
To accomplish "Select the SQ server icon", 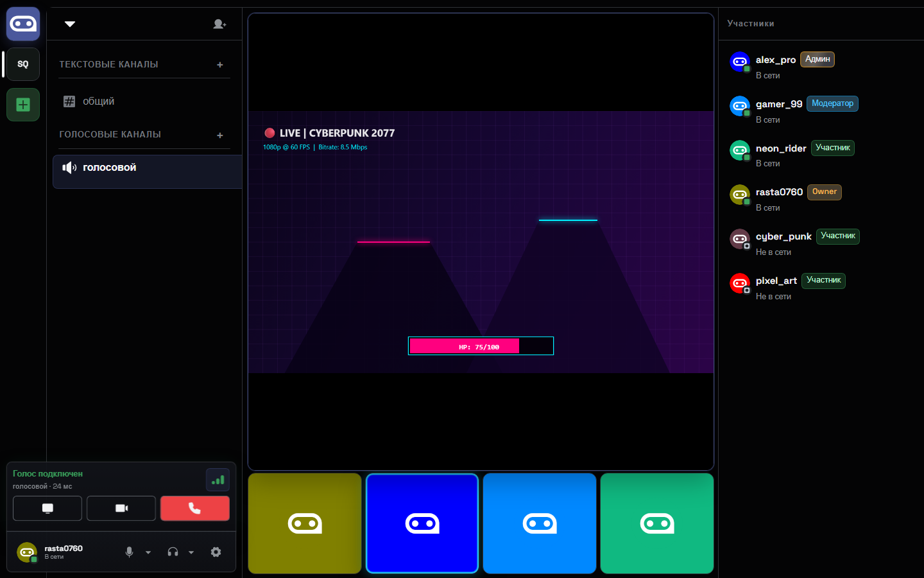I will pyautogui.click(x=23, y=64).
